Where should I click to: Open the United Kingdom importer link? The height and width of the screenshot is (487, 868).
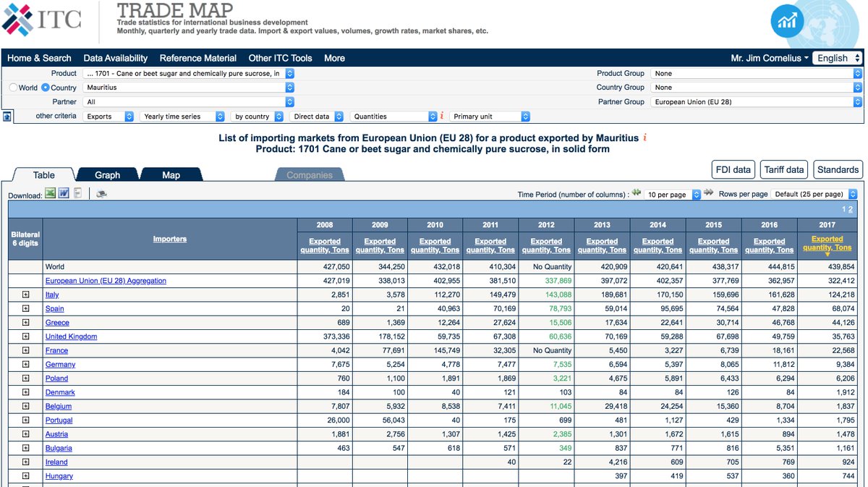pyautogui.click(x=71, y=336)
